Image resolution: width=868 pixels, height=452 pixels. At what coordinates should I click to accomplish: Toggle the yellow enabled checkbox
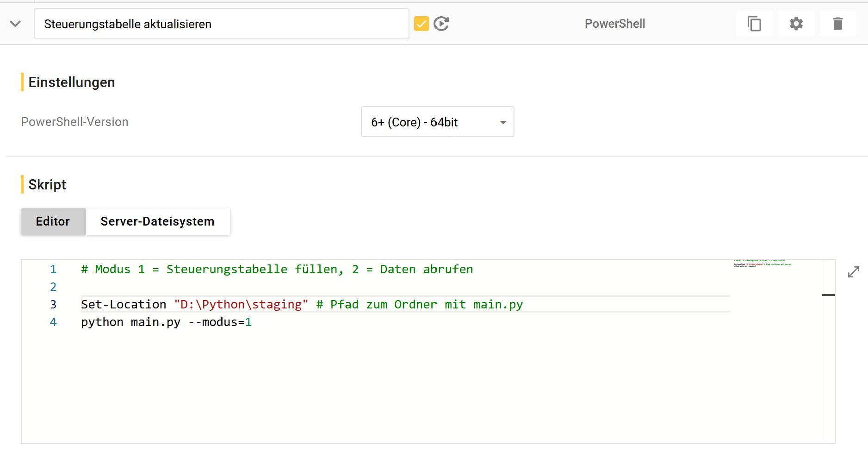tap(422, 24)
